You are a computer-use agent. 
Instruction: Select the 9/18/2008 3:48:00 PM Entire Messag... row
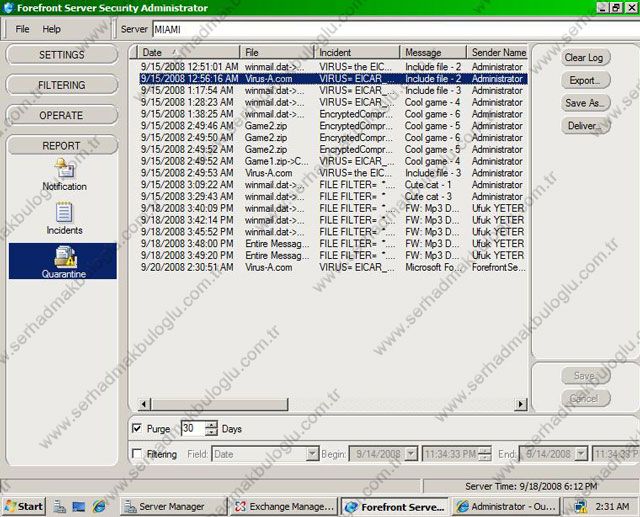click(x=333, y=244)
